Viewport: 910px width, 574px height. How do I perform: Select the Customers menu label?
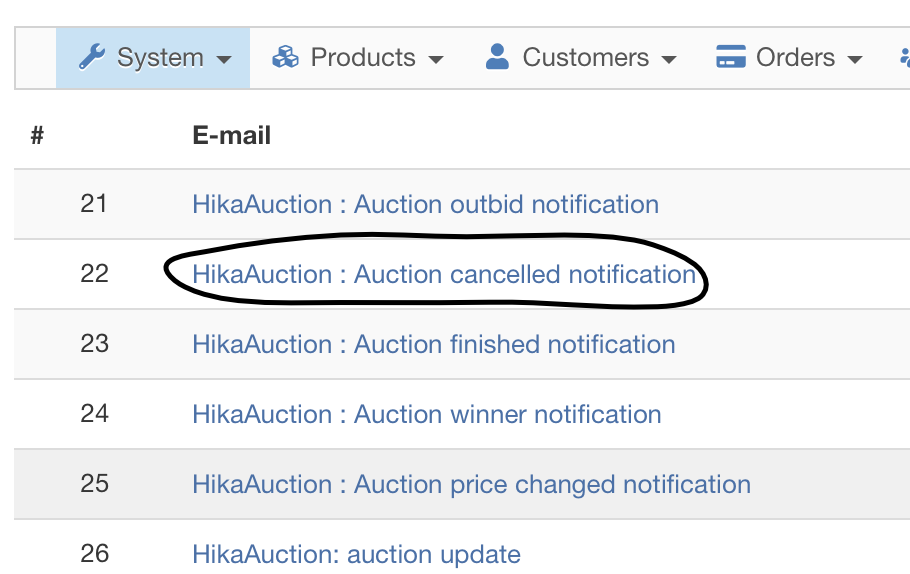[x=585, y=58]
